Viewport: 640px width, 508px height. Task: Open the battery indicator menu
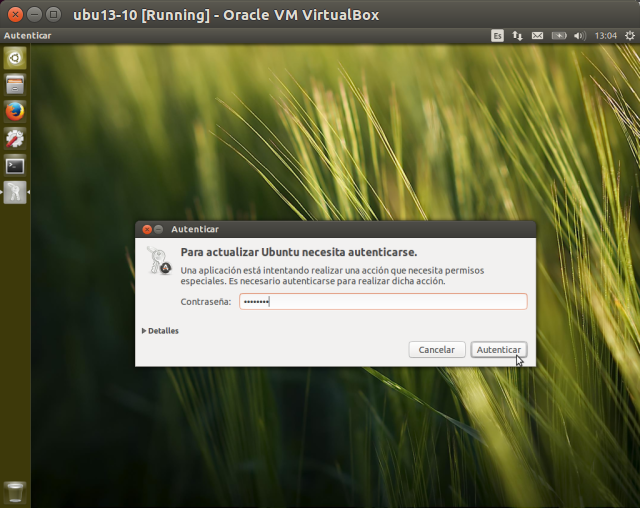click(x=559, y=36)
